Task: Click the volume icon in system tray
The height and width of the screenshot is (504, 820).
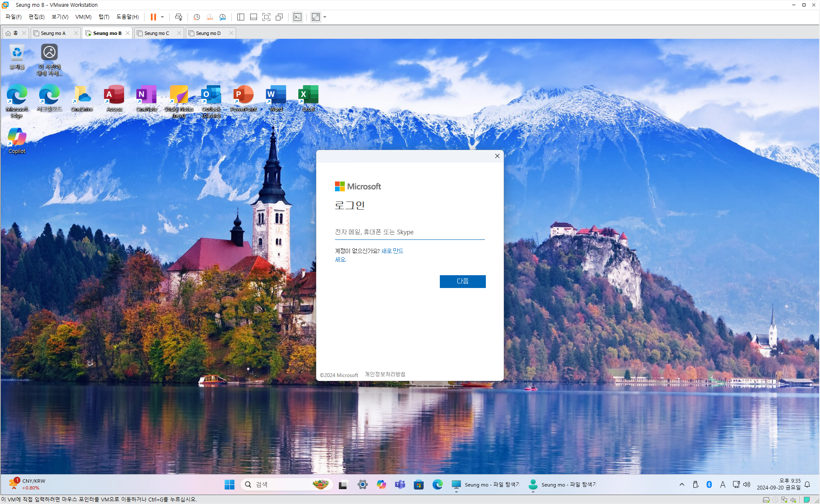Action: 747,484
